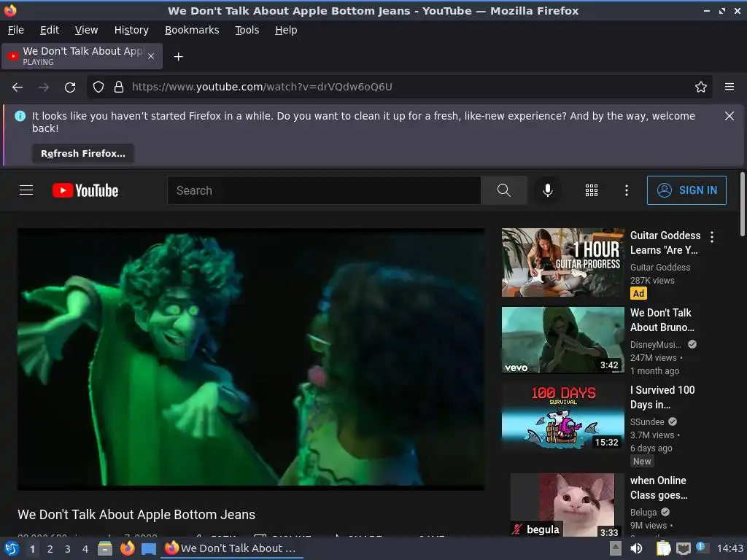
Task: Open tracking protection shield panel
Action: click(x=98, y=87)
